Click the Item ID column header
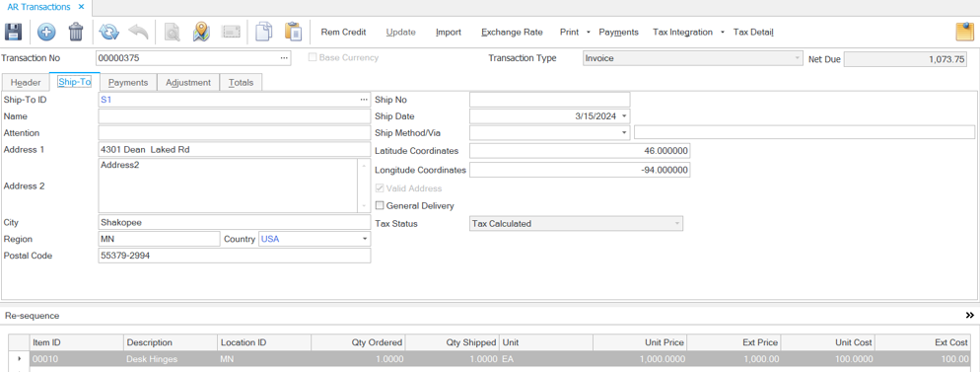The height and width of the screenshot is (372, 980). 76,342
